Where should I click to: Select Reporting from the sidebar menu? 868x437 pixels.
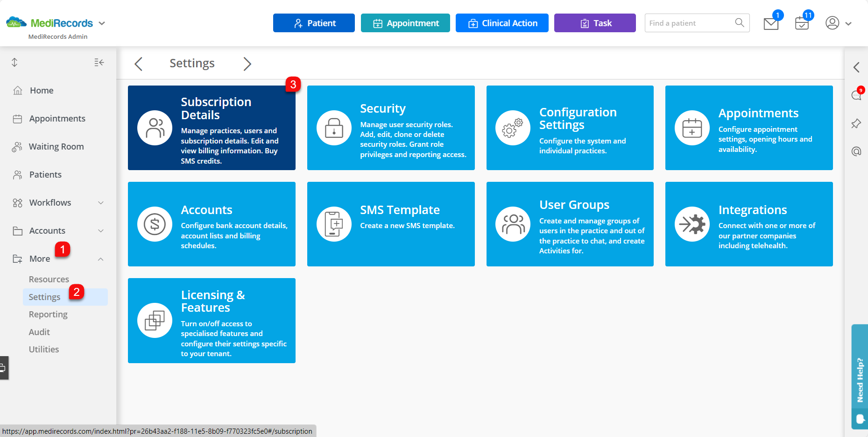48,314
